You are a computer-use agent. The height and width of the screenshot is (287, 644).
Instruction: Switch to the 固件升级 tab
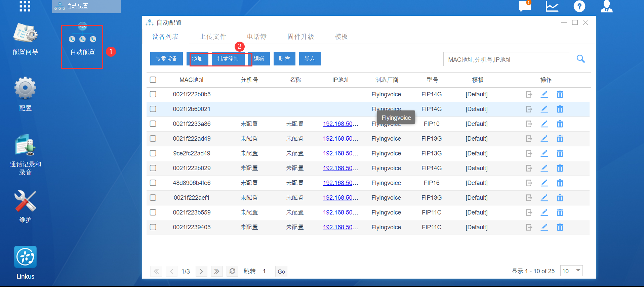click(x=300, y=37)
